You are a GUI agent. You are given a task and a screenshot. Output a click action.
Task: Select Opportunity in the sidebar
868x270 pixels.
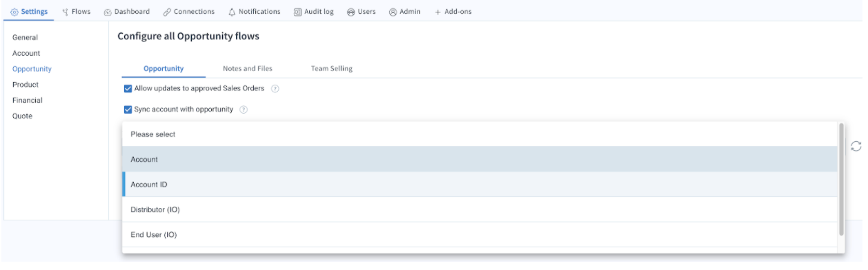[x=32, y=69]
